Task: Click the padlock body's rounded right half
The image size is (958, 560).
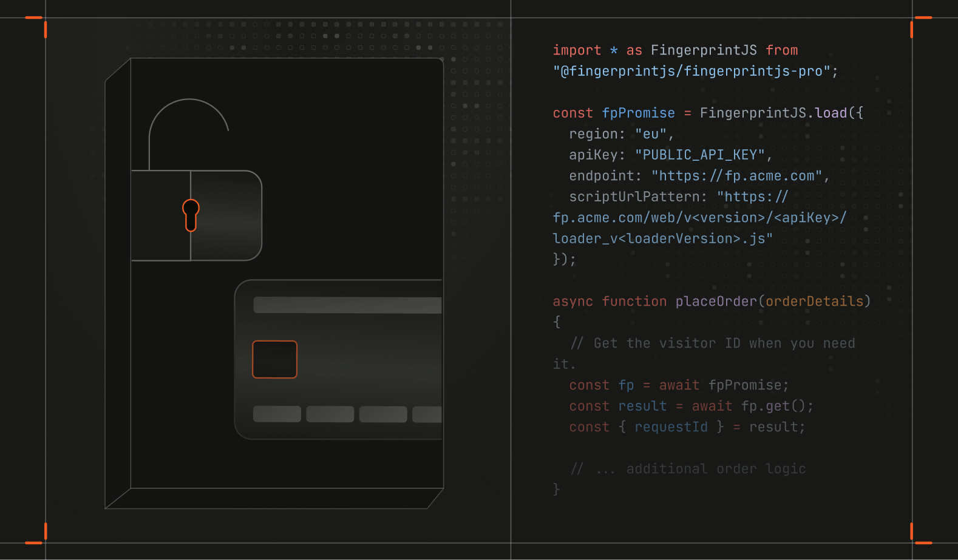Action: coord(226,215)
